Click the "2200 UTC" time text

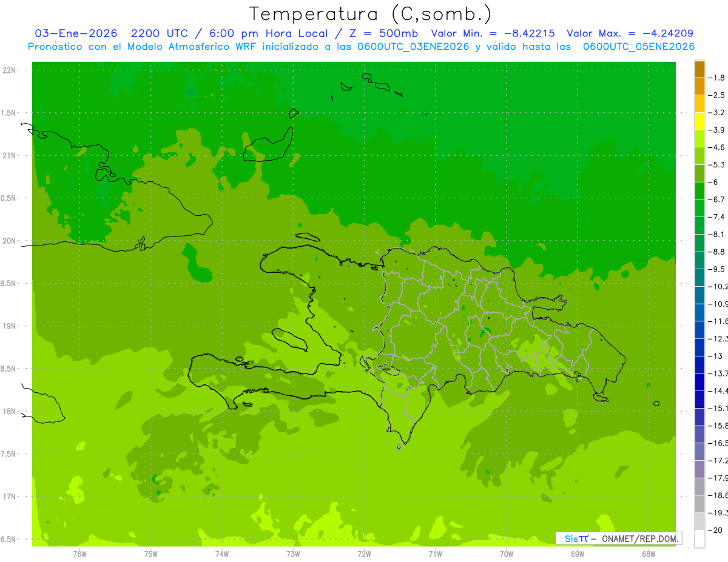(x=160, y=33)
